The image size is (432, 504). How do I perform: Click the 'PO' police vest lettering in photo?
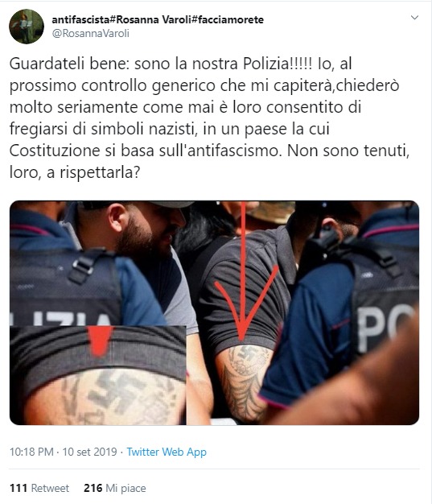click(x=385, y=326)
